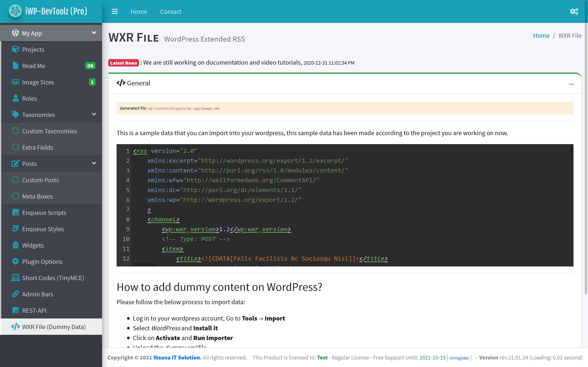Viewport: 588px width, 367px height.
Task: Click the Admin Bars link icon
Action: click(15, 294)
